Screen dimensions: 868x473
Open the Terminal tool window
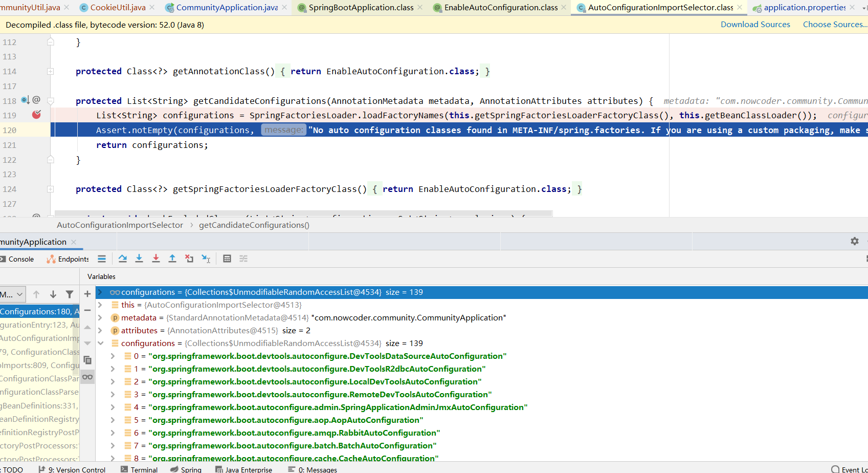point(139,469)
